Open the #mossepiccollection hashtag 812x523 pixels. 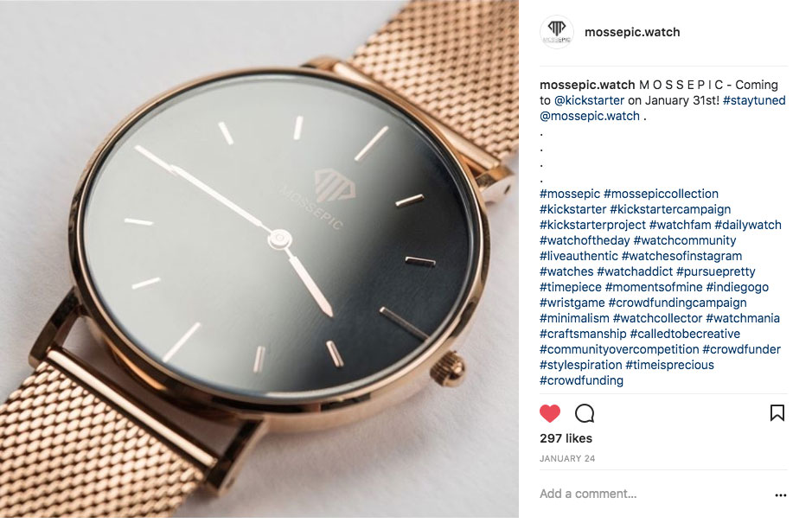(661, 194)
